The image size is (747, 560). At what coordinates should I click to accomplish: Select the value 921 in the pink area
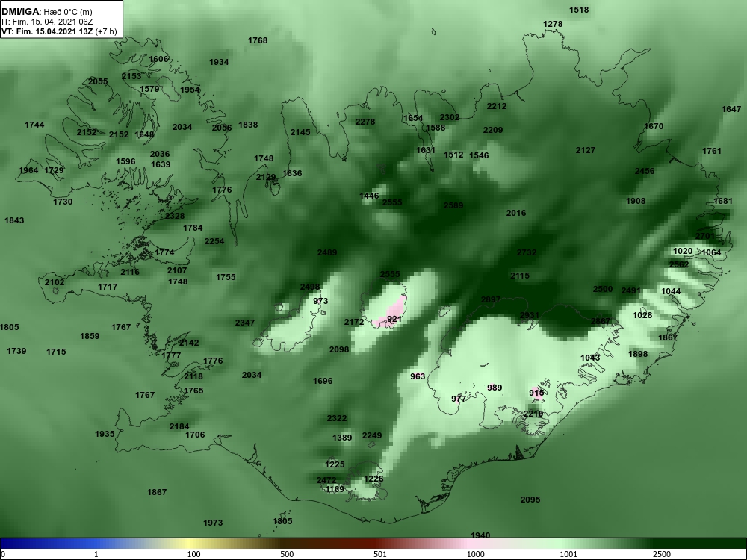(x=394, y=319)
